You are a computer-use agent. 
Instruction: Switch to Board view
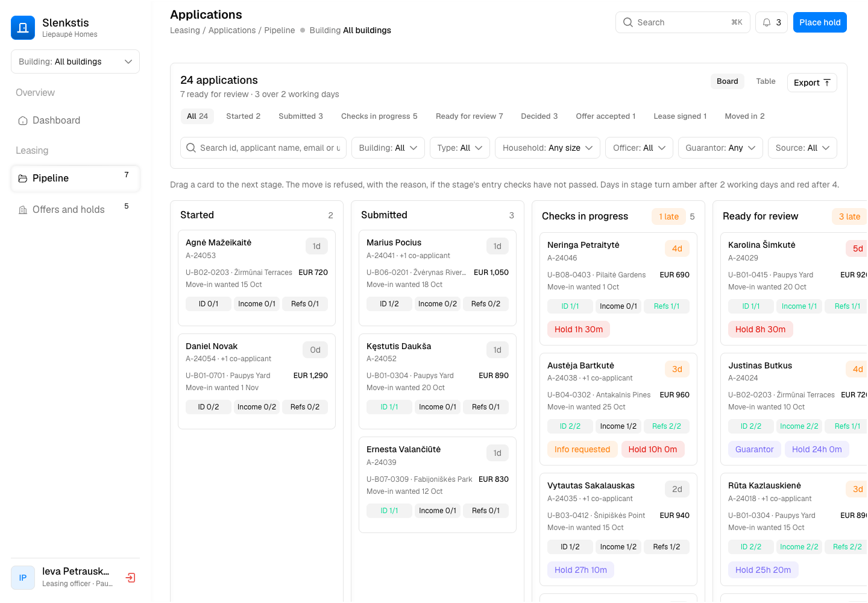(728, 81)
